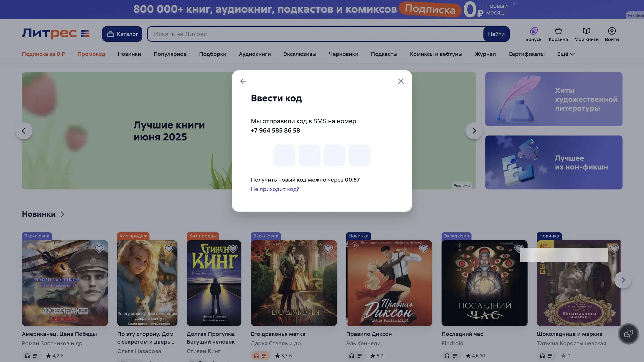Toggle favorite heart on Американец book

pos(99,248)
